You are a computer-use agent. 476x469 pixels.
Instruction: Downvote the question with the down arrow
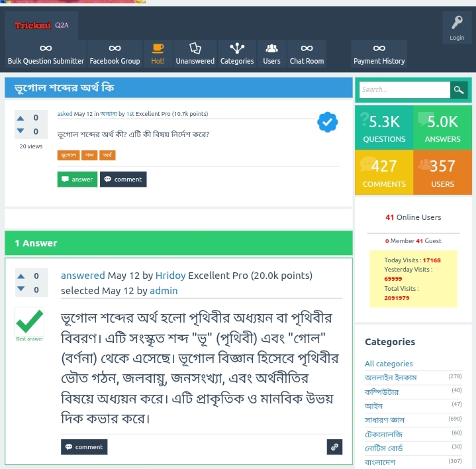(21, 131)
